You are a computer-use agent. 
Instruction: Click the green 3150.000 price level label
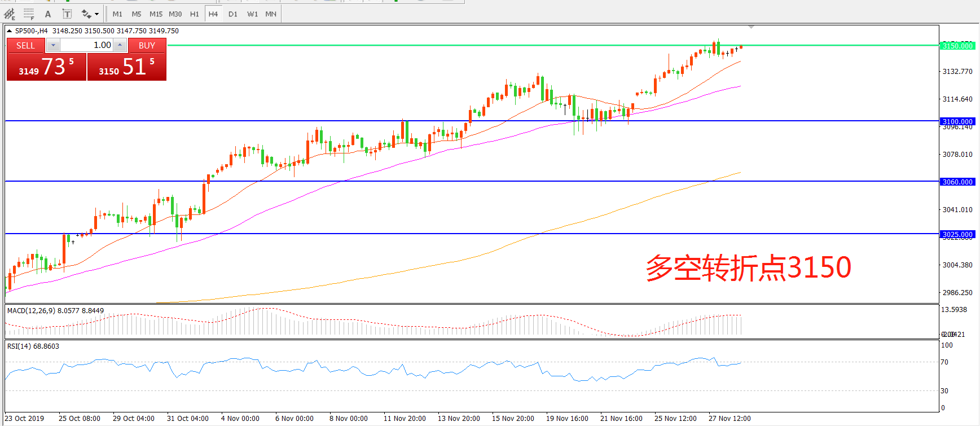(957, 46)
